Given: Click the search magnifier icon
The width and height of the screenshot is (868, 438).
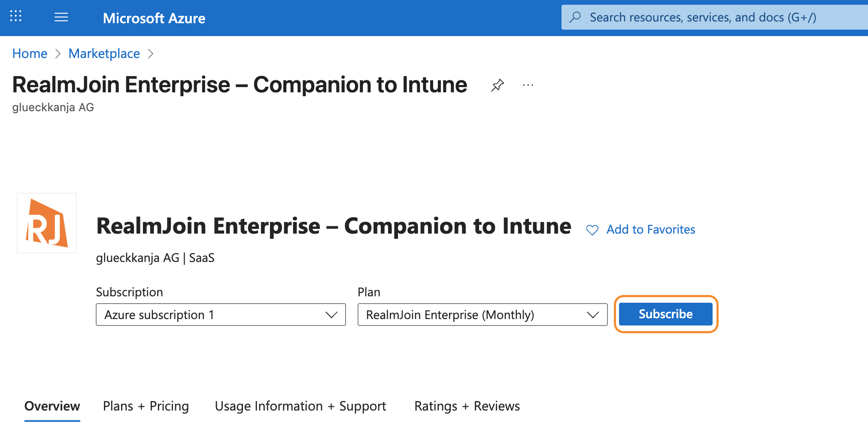Looking at the screenshot, I should 575,17.
